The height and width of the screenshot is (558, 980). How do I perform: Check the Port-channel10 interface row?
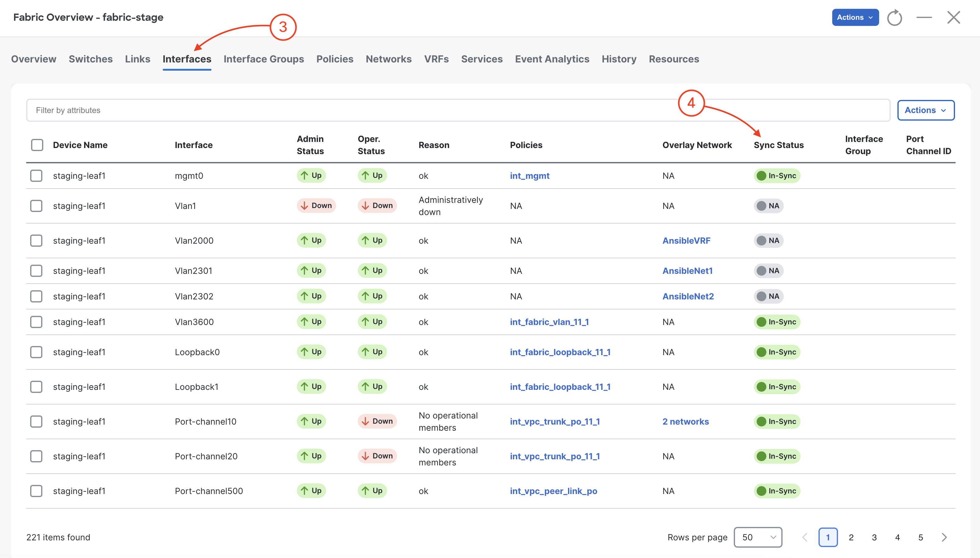pos(37,422)
